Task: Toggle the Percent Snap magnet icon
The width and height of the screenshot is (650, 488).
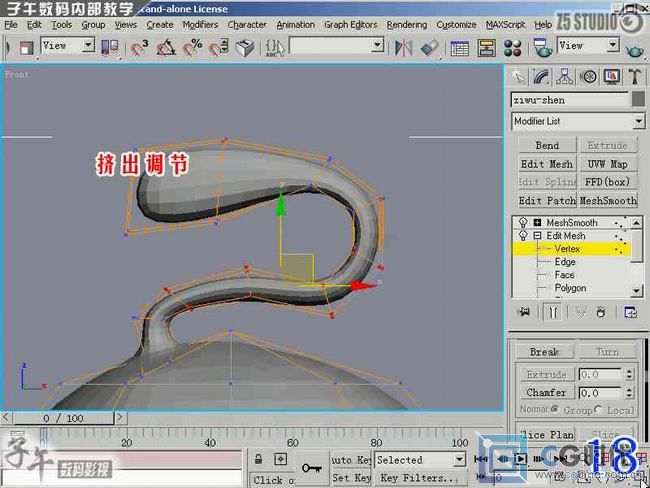Action: pos(192,47)
